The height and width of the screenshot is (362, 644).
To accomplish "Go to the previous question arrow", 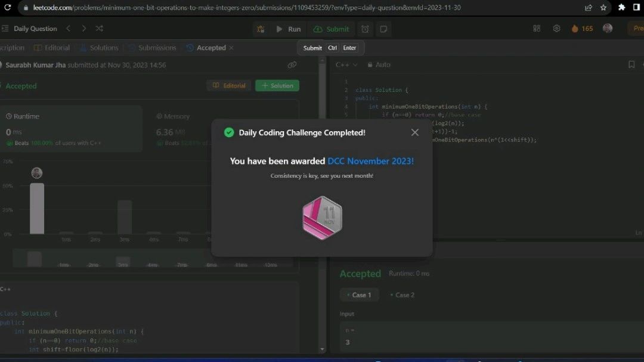I will (69, 29).
